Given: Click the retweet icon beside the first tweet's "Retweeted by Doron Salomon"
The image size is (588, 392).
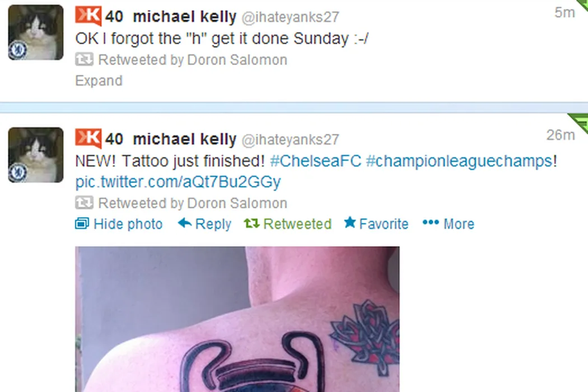Looking at the screenshot, I should tap(84, 60).
